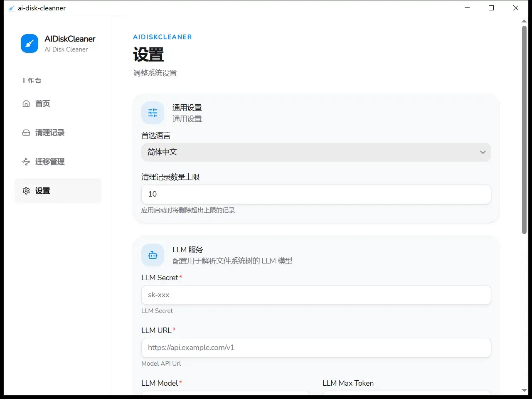Click the 调整系统设置 subtitle text
The height and width of the screenshot is (399, 532).
[x=155, y=73]
